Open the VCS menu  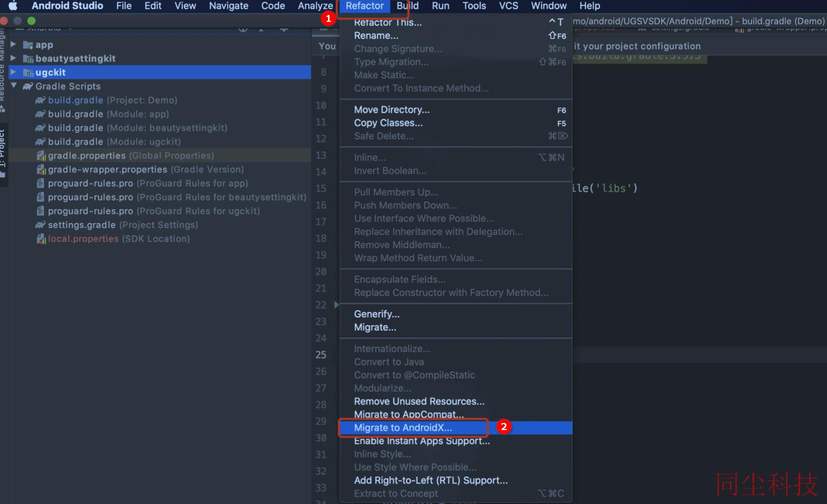pos(508,6)
